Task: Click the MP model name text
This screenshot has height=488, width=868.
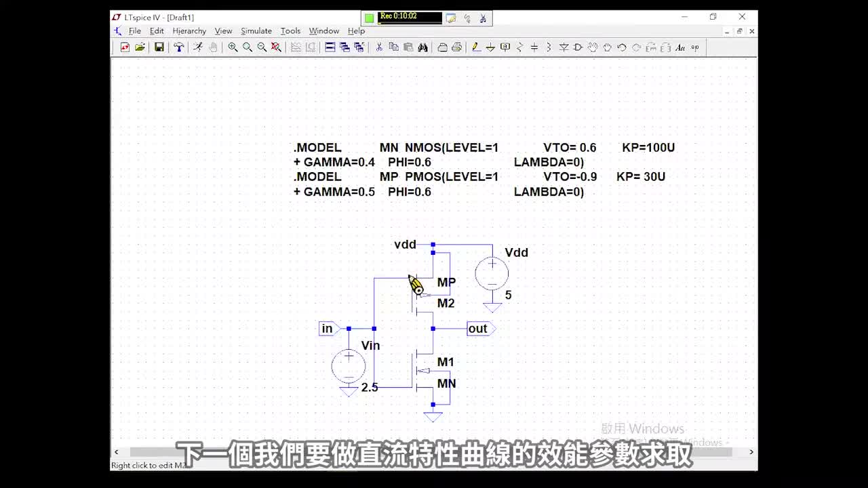Action: [x=446, y=283]
